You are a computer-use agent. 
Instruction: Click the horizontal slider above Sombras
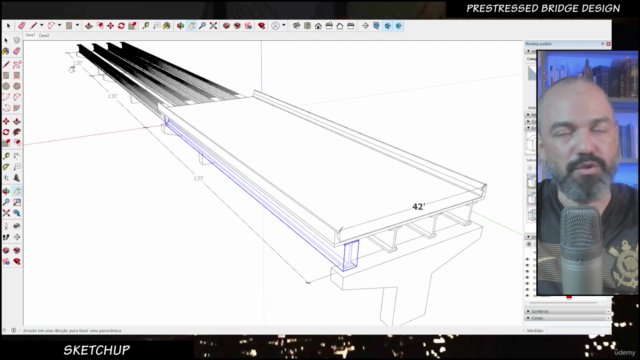pos(563,303)
